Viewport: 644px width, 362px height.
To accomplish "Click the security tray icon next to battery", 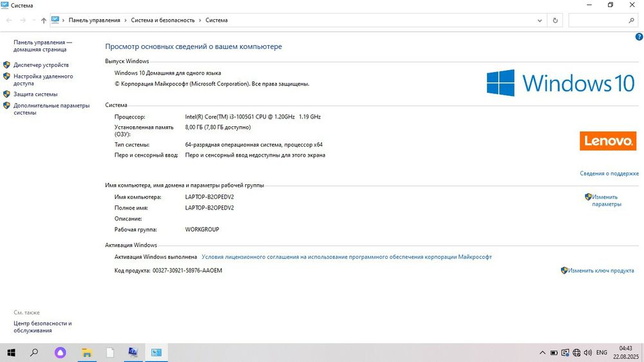I will click(x=565, y=352).
